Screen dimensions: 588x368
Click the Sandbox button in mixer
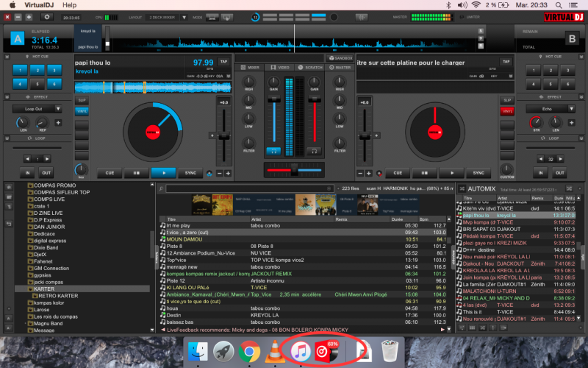(x=340, y=58)
